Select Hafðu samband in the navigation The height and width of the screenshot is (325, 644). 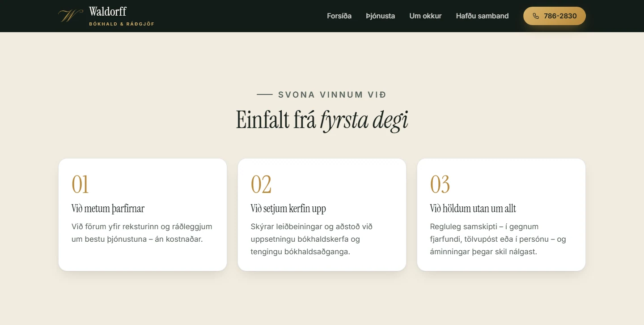(x=482, y=16)
